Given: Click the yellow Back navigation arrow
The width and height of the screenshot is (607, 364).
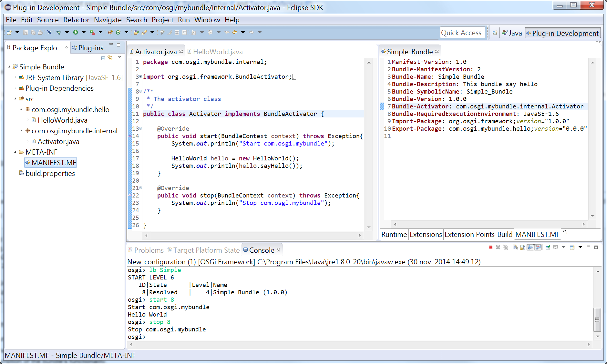Looking at the screenshot, I should pyautogui.click(x=235, y=32).
